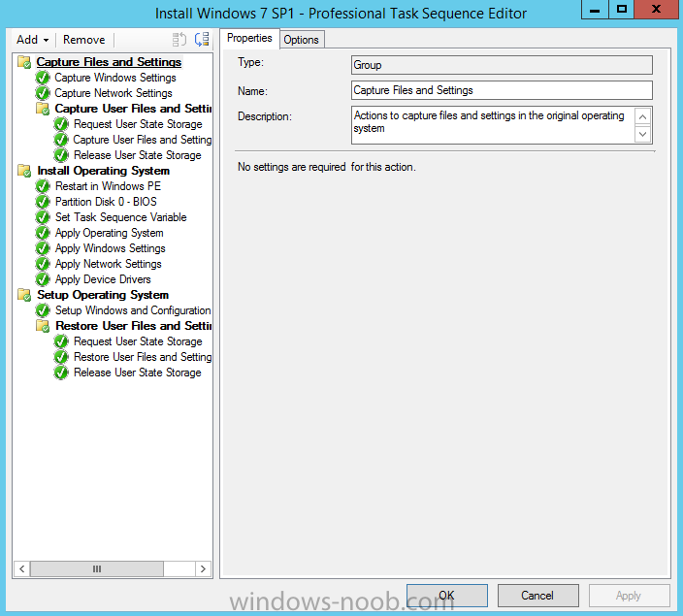The height and width of the screenshot is (616, 683).
Task: Click folder icon of Capture Files and Settings
Action: pyautogui.click(x=24, y=62)
